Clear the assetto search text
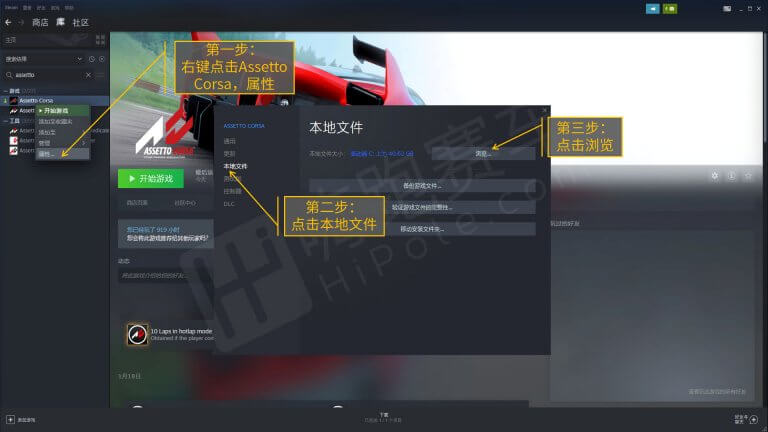The width and height of the screenshot is (768, 432). point(88,75)
